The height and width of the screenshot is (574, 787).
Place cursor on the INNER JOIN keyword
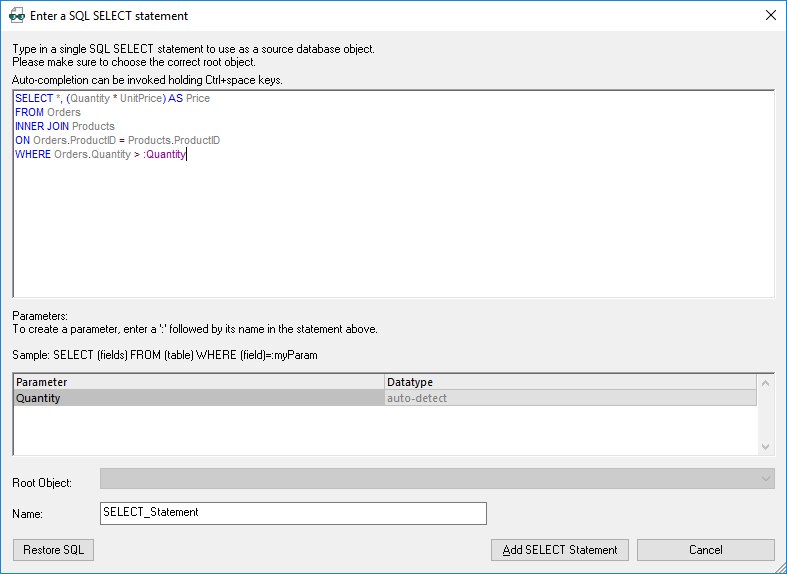42,127
